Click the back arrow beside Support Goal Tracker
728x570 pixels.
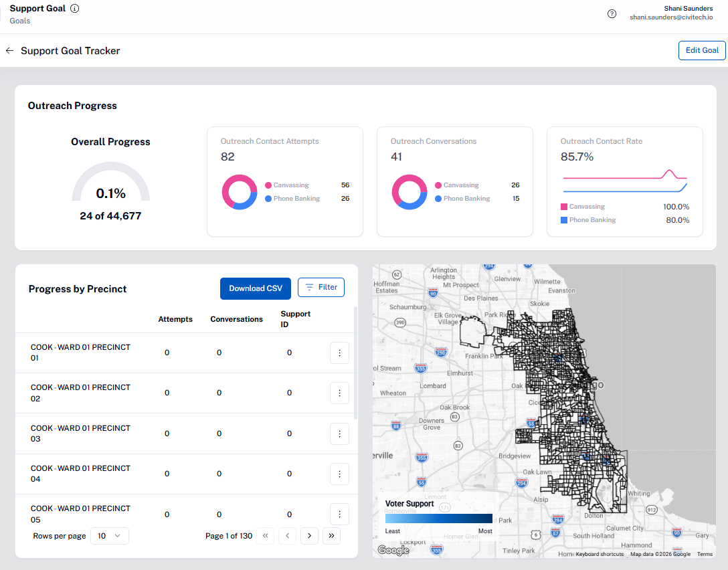pos(9,51)
